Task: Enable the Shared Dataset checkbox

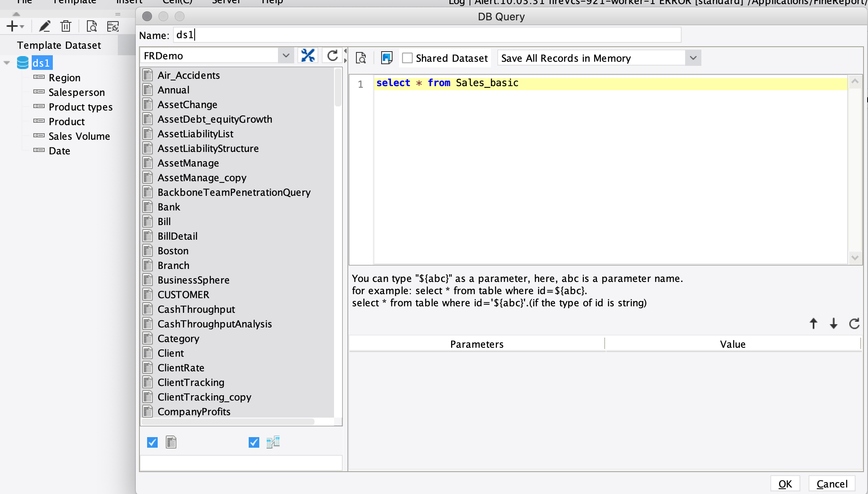Action: 407,58
